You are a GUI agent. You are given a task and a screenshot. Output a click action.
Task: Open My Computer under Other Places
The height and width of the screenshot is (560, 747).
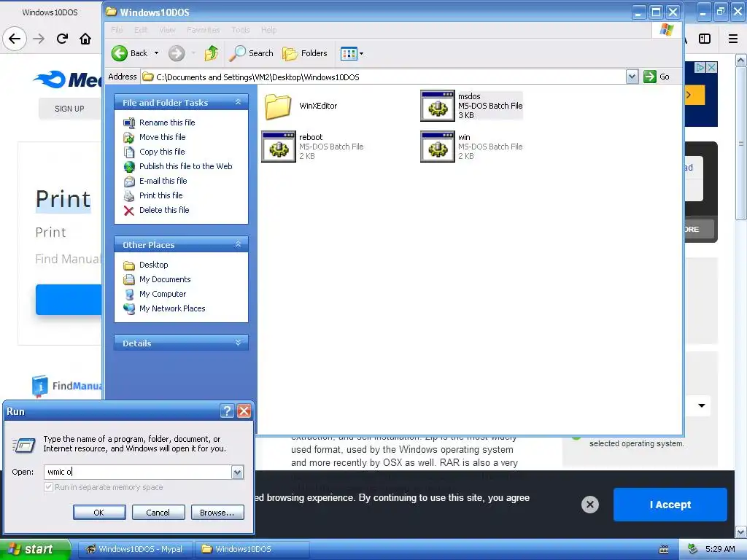(163, 294)
